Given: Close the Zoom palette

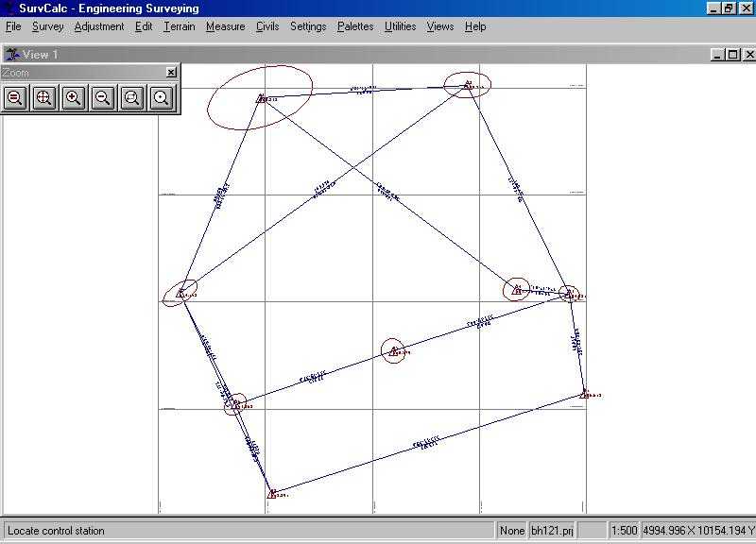Looking at the screenshot, I should [x=171, y=73].
